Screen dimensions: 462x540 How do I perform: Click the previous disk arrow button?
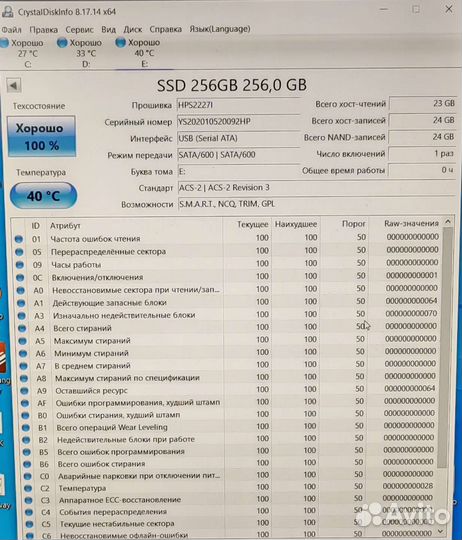(x=14, y=85)
